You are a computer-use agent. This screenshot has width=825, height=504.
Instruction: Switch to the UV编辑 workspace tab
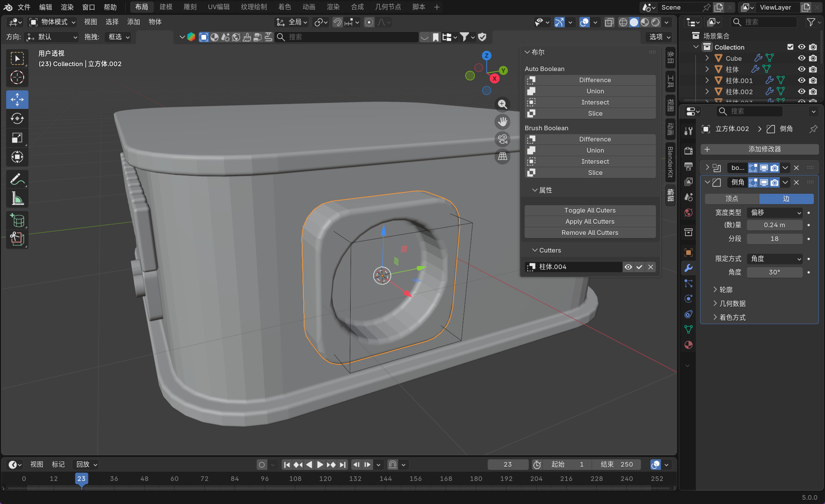point(218,7)
